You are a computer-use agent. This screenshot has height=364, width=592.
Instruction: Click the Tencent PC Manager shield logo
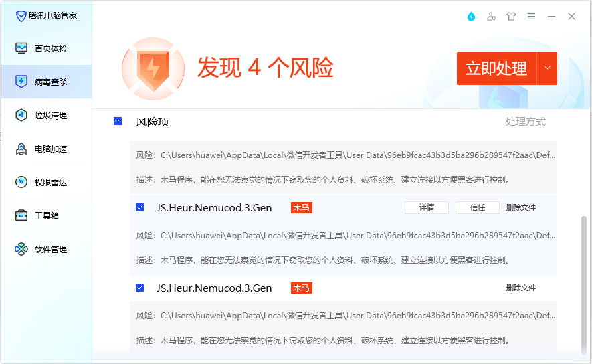coord(21,16)
